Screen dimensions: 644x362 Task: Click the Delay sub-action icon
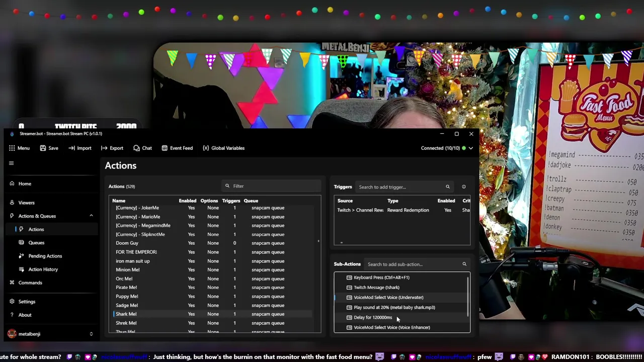click(x=349, y=317)
